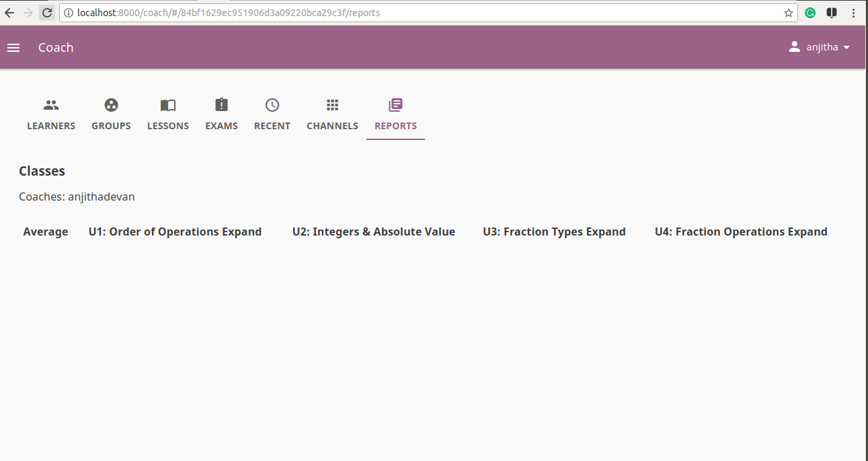Open the hamburger navigation menu
The width and height of the screenshot is (868, 461).
click(x=13, y=48)
